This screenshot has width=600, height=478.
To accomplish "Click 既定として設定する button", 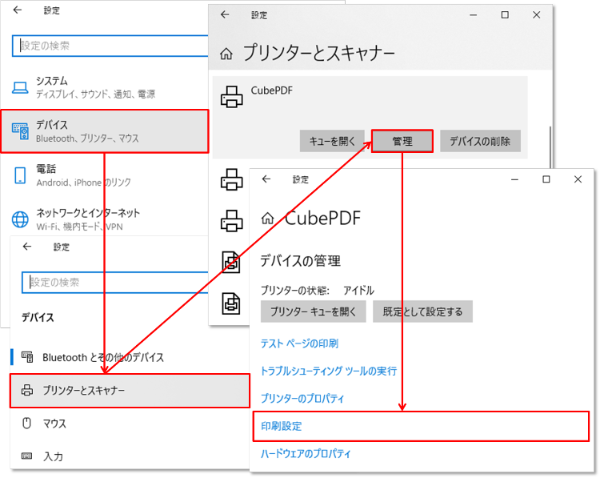I will tap(423, 312).
